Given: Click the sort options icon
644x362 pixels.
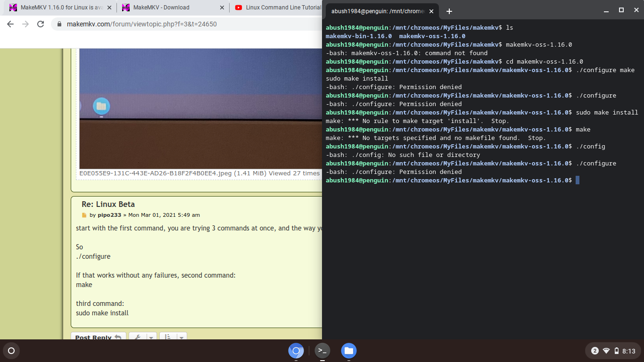Looking at the screenshot, I should [x=168, y=337].
